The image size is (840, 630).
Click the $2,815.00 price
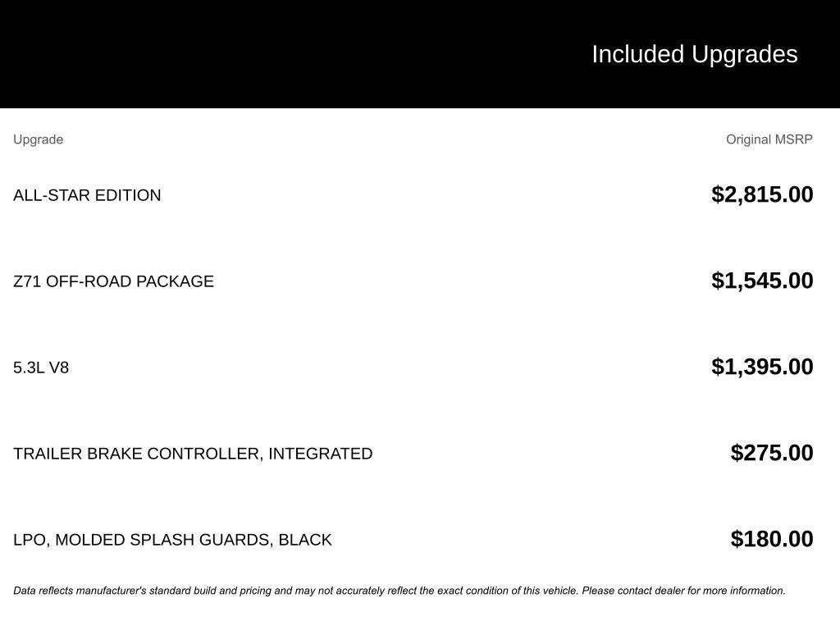(x=762, y=194)
